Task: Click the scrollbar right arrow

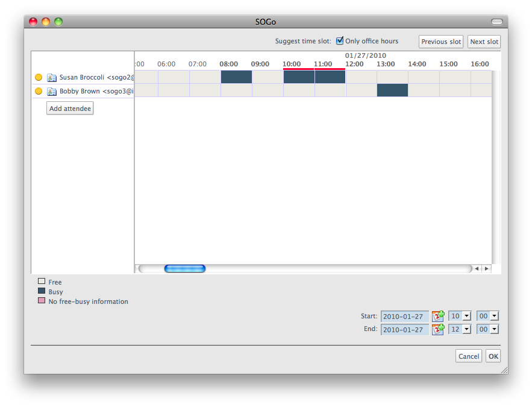Action: point(486,269)
